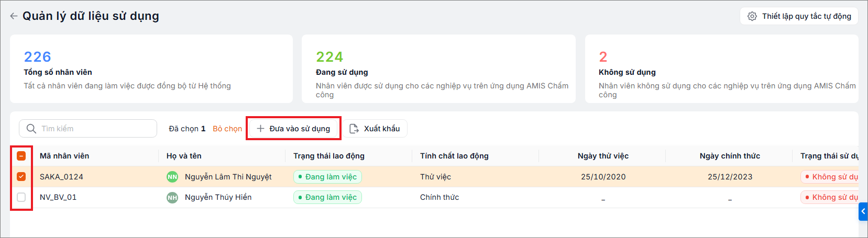
Task: Open the Tổng số nhân viên summary card
Action: [151, 69]
